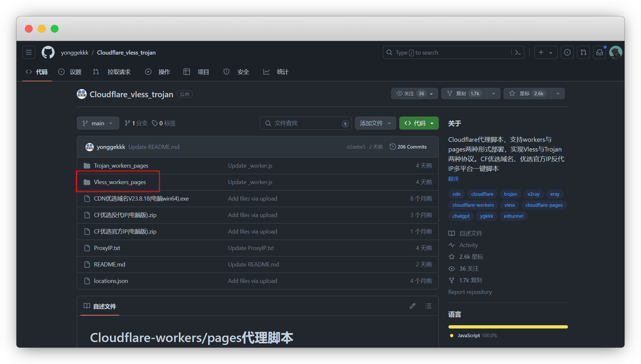Open the hamburger navigation menu
This screenshot has width=641, height=364.
point(28,52)
